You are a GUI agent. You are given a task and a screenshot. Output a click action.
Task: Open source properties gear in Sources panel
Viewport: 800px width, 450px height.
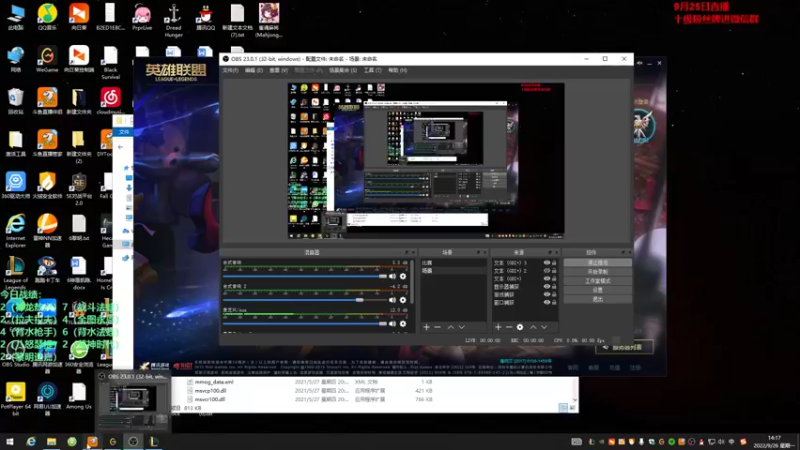[520, 327]
